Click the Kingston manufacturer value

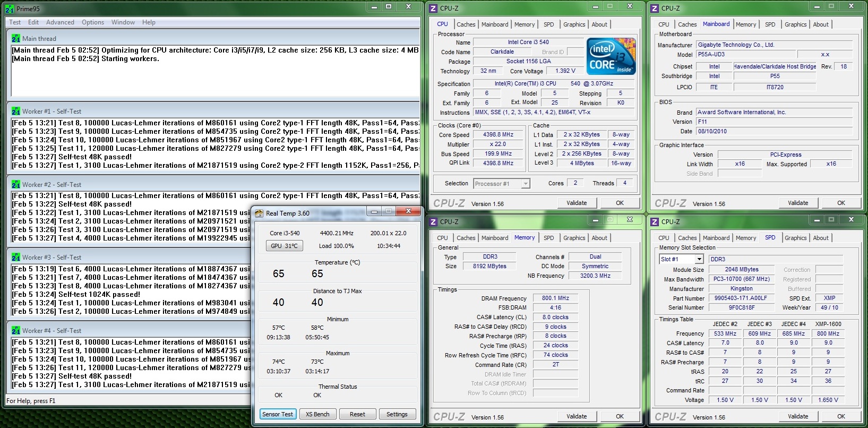742,289
